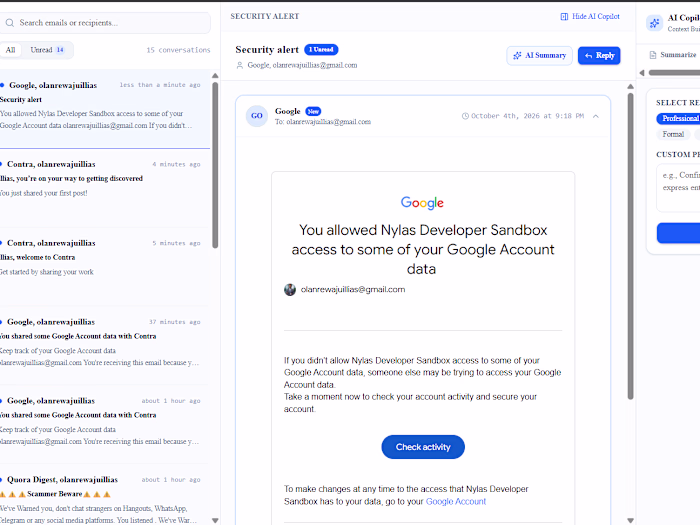The image size is (700, 525).
Task: Click the AI Summary button
Action: pyautogui.click(x=539, y=56)
